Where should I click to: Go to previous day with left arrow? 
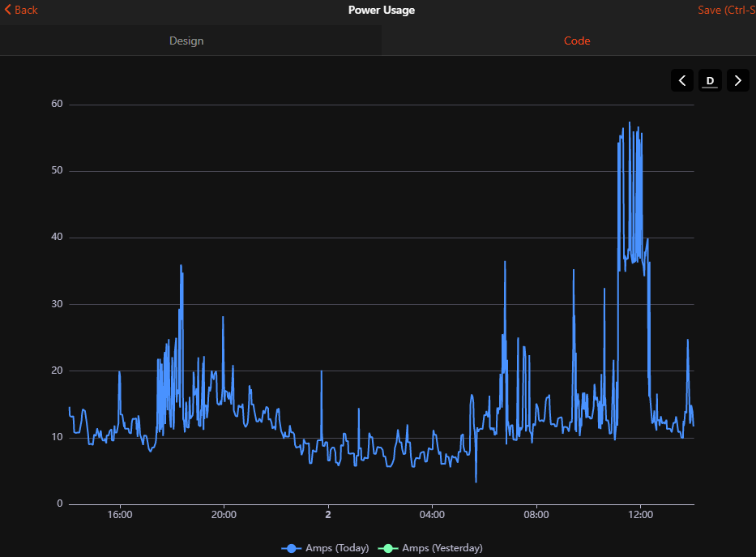681,80
